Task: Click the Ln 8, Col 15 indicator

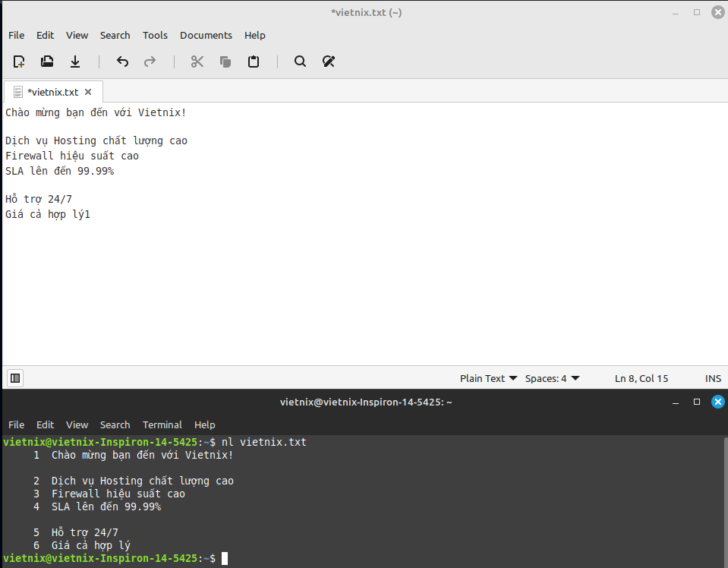Action: tap(641, 378)
